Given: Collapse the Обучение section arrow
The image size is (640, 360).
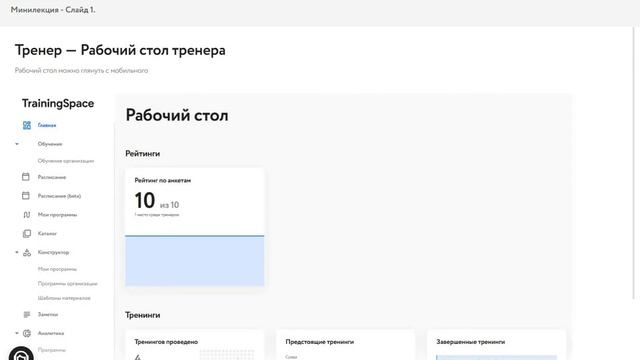Looking at the screenshot, I should pyautogui.click(x=17, y=144).
